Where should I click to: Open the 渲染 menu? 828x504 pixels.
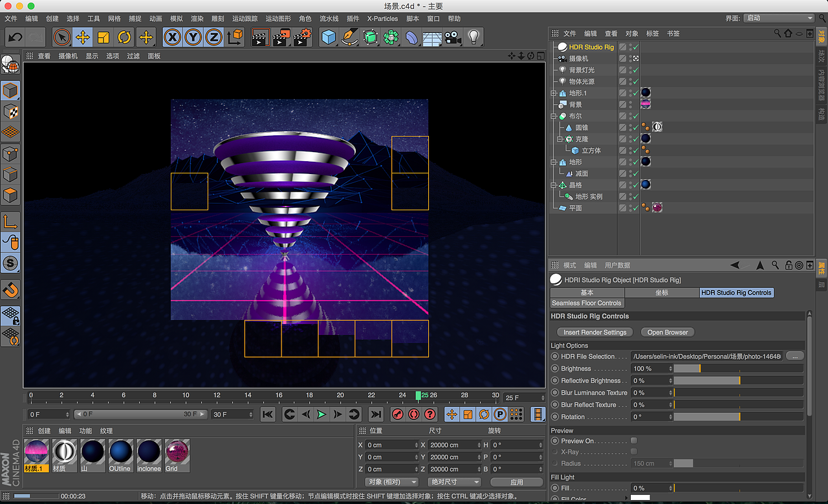197,19
